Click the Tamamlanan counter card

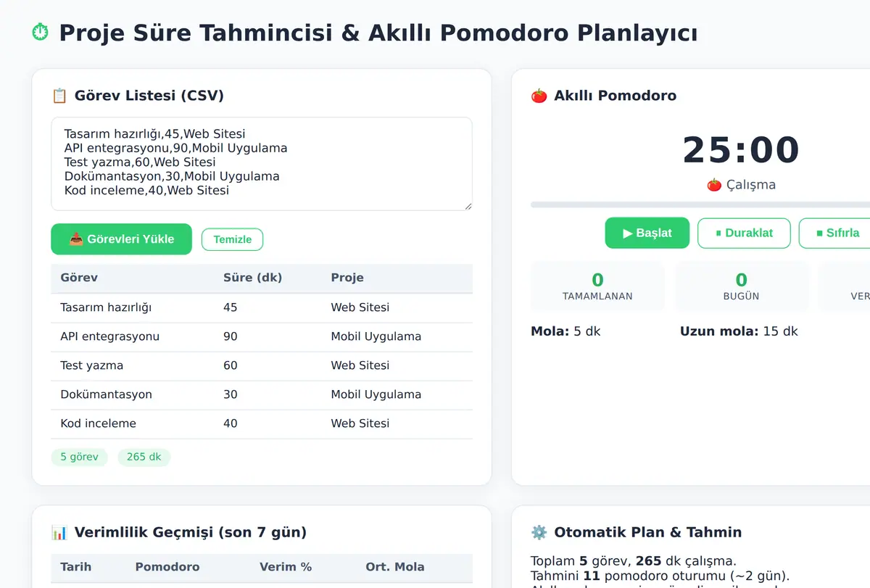tap(597, 286)
